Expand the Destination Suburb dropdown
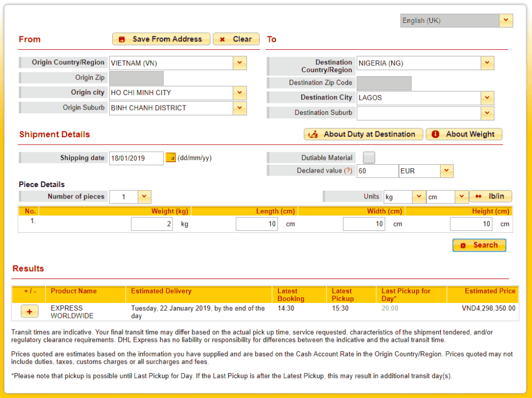This screenshot has width=532, height=398. pyautogui.click(x=487, y=113)
